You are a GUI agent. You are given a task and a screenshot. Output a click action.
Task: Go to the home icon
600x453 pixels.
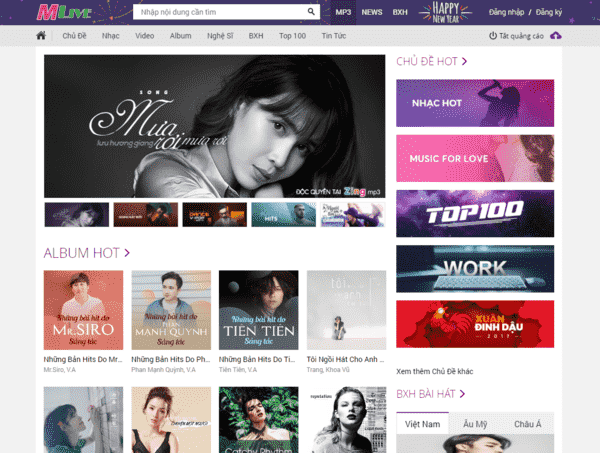click(x=41, y=36)
